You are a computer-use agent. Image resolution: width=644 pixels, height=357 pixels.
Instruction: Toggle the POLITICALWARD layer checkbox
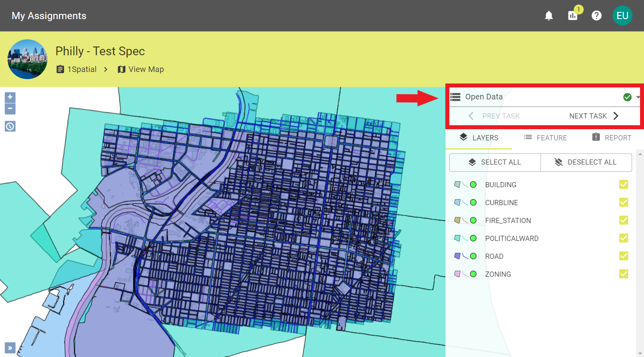624,238
